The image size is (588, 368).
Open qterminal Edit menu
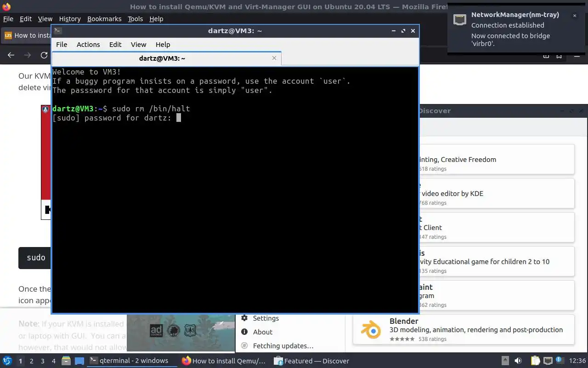click(115, 44)
